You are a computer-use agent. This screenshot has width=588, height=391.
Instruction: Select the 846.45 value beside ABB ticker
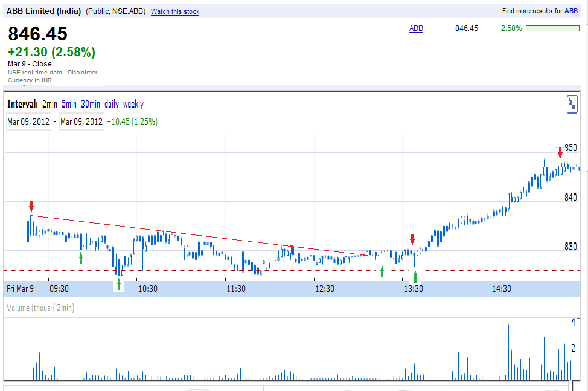[x=467, y=28]
